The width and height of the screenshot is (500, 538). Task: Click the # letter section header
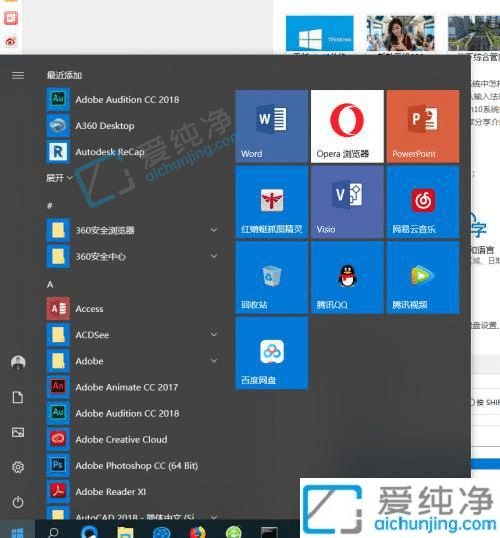click(49, 206)
